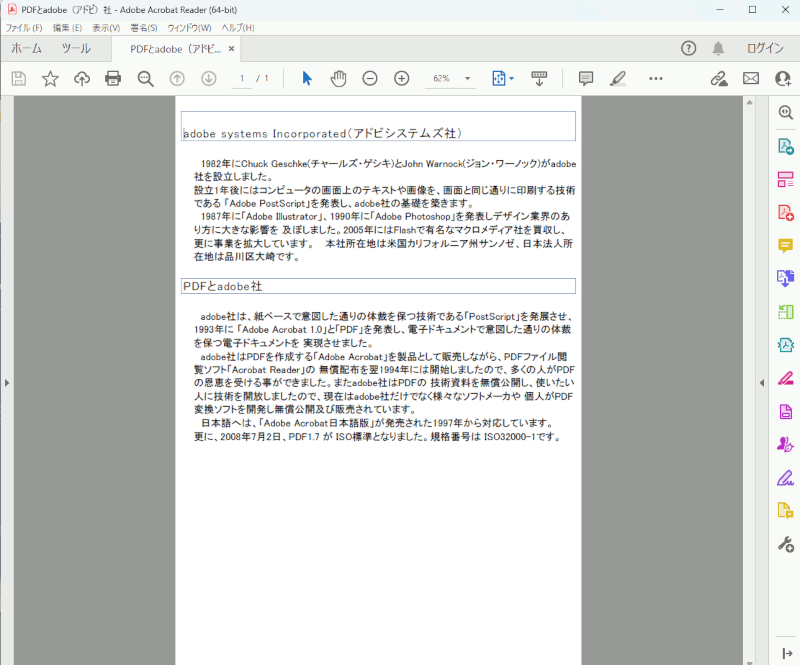Image resolution: width=800 pixels, height=665 pixels.
Task: Open Combine Files tool in sidebar
Action: [x=785, y=279]
